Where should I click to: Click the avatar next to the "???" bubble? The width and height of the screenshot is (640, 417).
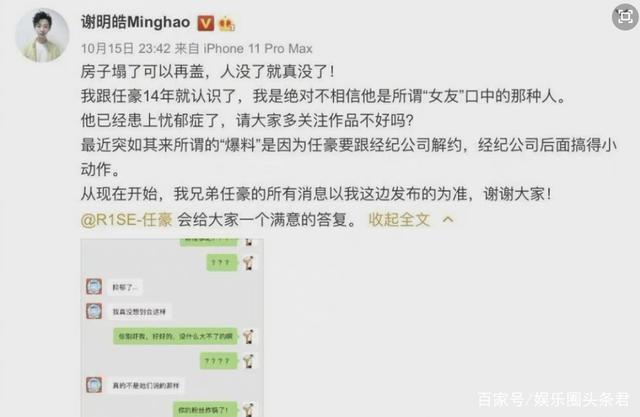248,262
